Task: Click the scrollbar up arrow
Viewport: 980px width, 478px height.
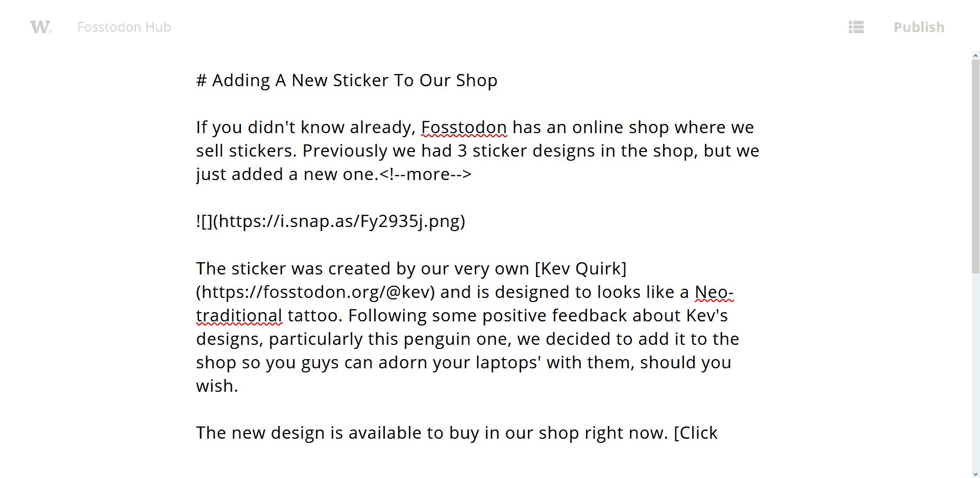Action: tap(975, 56)
